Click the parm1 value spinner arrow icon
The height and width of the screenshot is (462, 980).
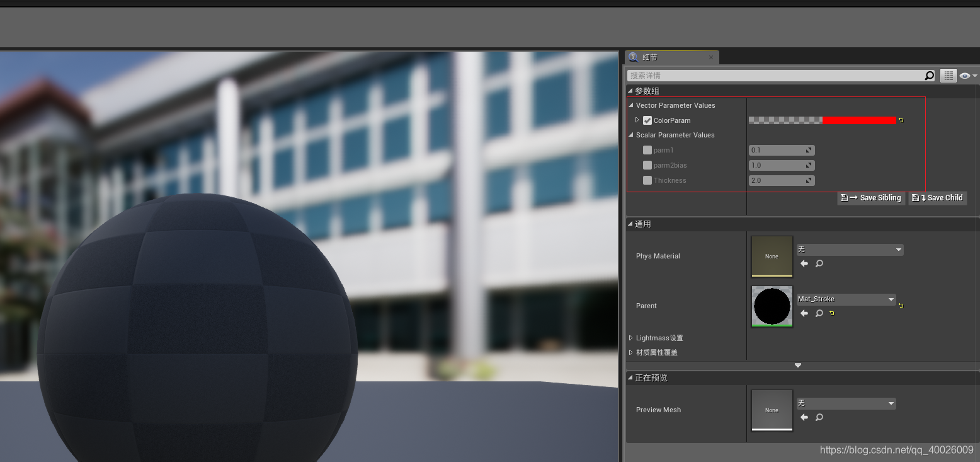point(809,150)
